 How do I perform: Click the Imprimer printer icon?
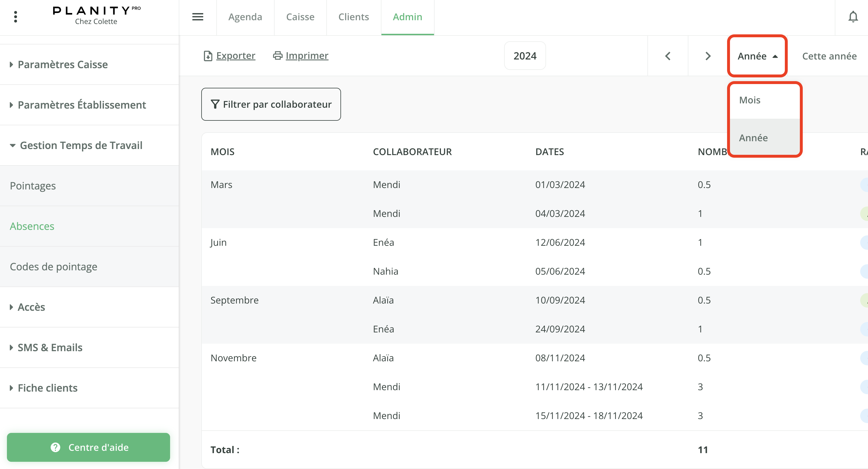pos(277,55)
